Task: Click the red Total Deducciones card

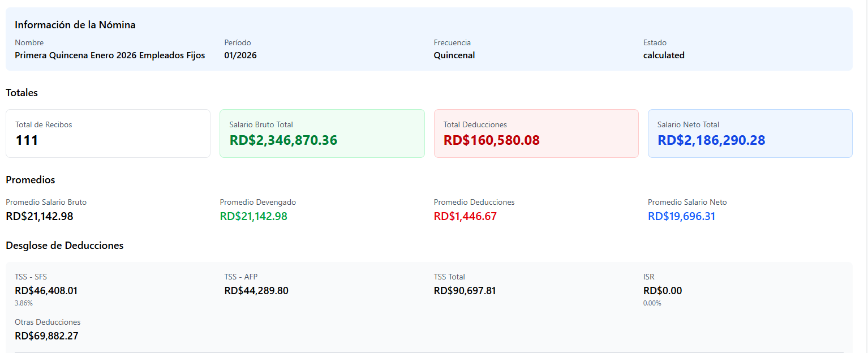Action: pyautogui.click(x=536, y=134)
